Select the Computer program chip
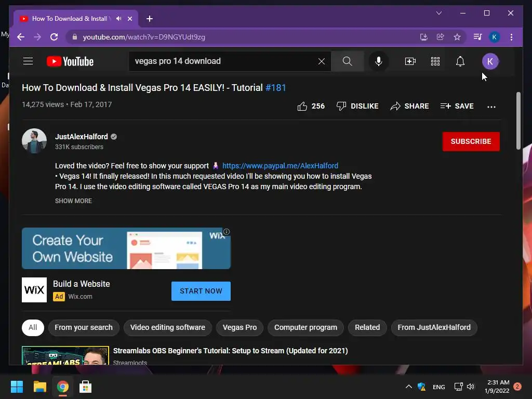532x399 pixels. (x=305, y=327)
